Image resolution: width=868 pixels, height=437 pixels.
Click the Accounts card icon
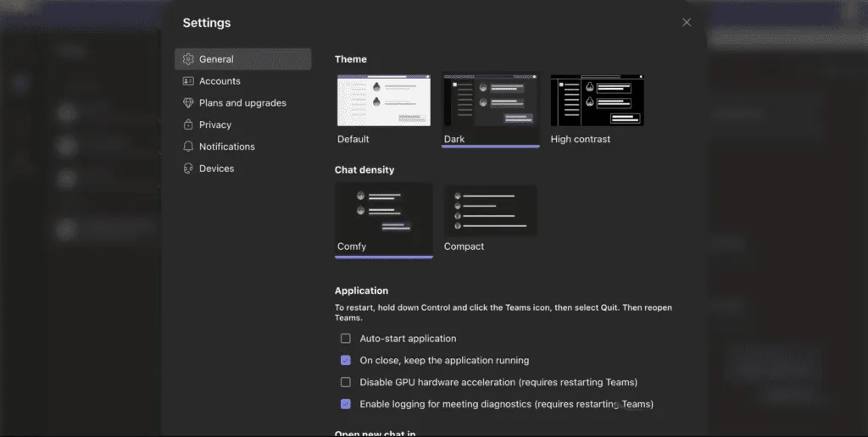tap(188, 81)
